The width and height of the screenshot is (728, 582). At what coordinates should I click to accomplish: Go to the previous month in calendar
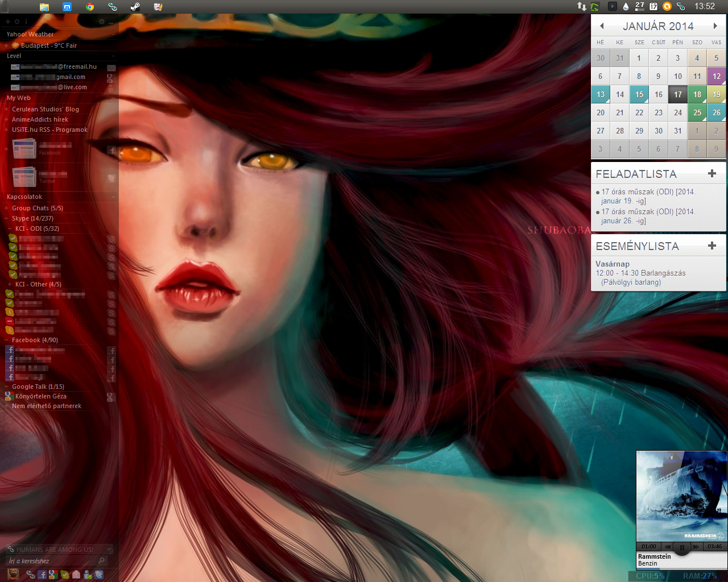(x=602, y=26)
